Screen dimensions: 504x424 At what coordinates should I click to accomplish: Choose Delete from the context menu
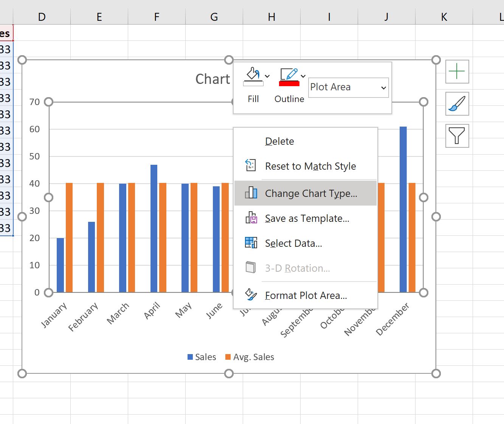point(279,141)
